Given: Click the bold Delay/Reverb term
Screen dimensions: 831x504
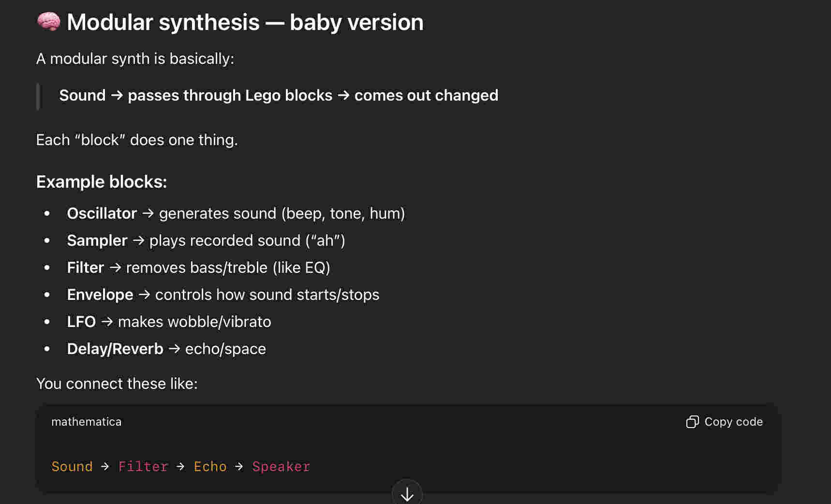Looking at the screenshot, I should click(x=115, y=349).
